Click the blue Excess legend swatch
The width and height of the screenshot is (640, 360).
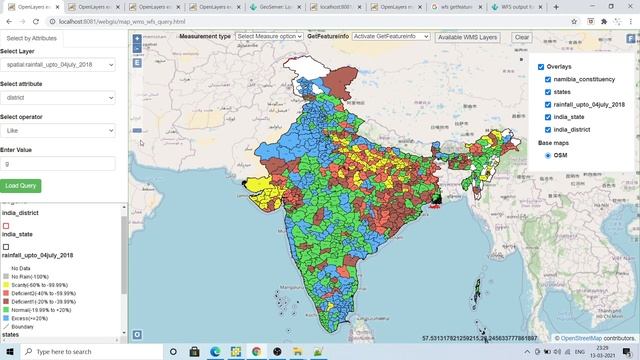[6, 318]
